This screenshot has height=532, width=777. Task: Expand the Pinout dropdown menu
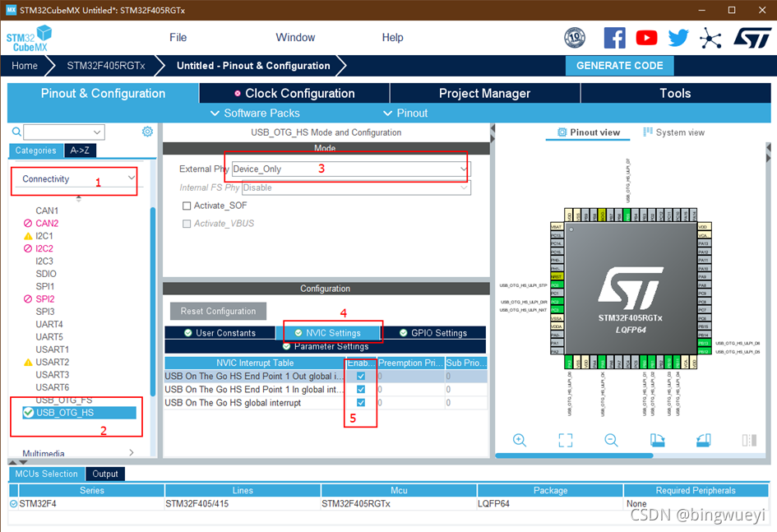coord(405,113)
